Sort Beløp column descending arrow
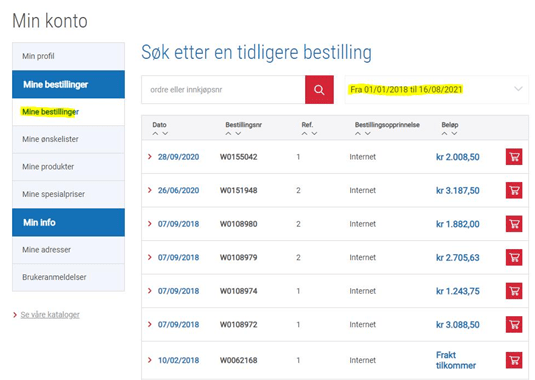 pyautogui.click(x=454, y=133)
